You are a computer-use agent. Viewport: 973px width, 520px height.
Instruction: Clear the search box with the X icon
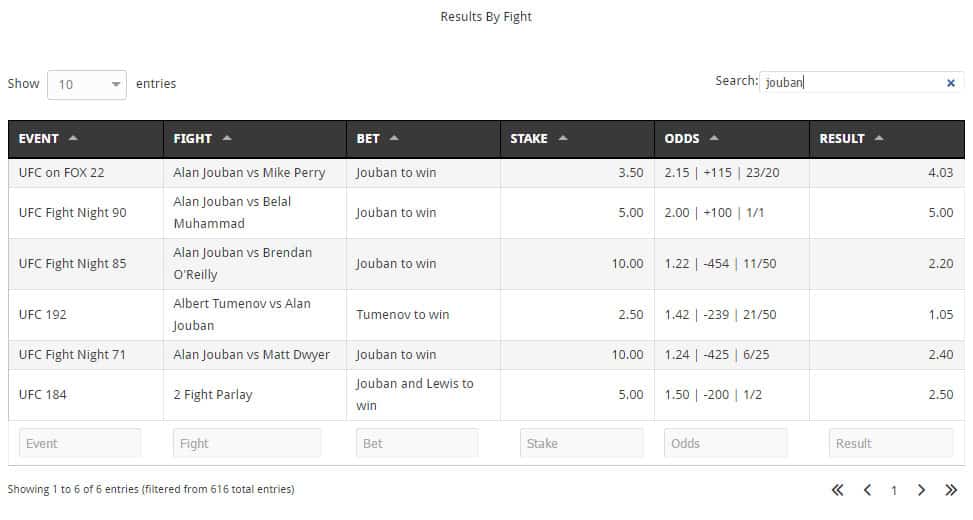point(950,83)
